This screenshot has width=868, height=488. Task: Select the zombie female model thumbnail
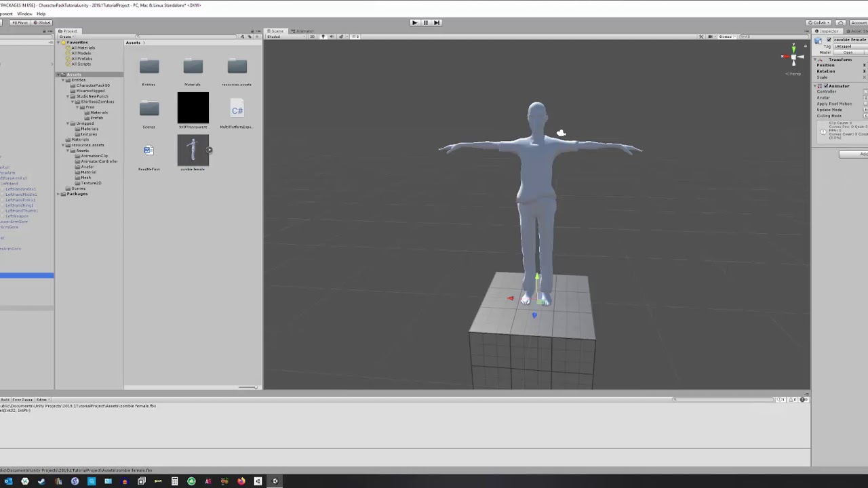pos(193,150)
